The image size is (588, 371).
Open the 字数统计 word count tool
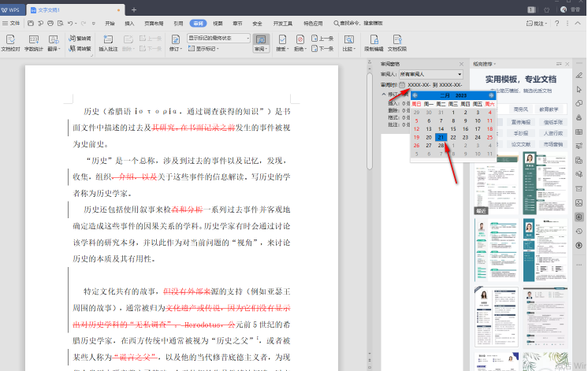[x=32, y=39]
